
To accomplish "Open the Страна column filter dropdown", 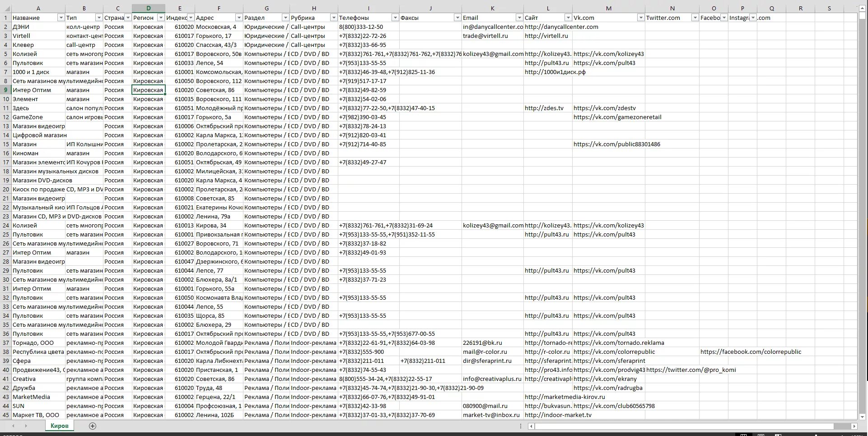I will [128, 18].
